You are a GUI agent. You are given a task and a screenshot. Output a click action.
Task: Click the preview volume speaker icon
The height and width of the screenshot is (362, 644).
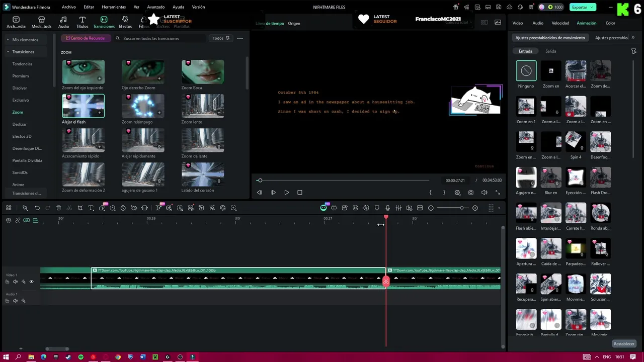point(484,193)
